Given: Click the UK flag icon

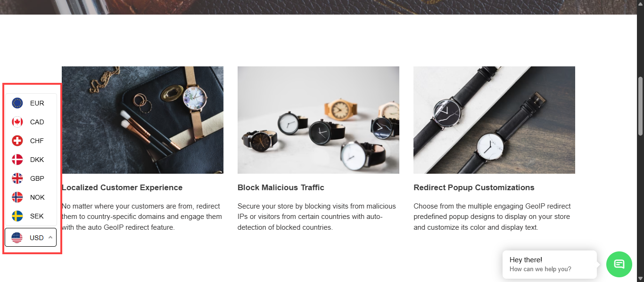Looking at the screenshot, I should [x=17, y=178].
